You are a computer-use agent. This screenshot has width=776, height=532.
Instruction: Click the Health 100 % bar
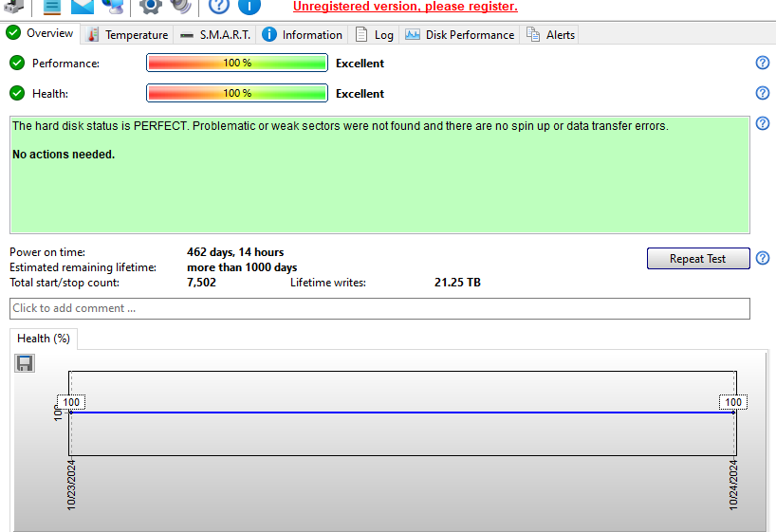tap(237, 93)
